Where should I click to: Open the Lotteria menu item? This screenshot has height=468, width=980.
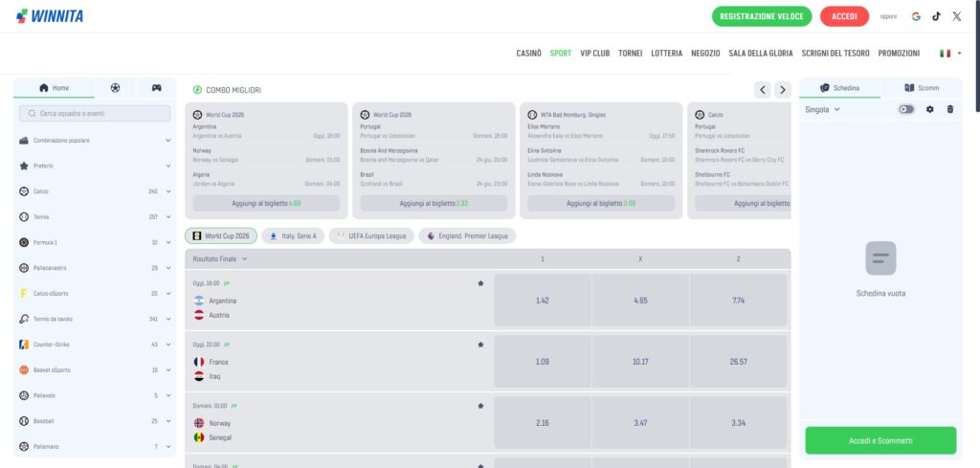[667, 54]
